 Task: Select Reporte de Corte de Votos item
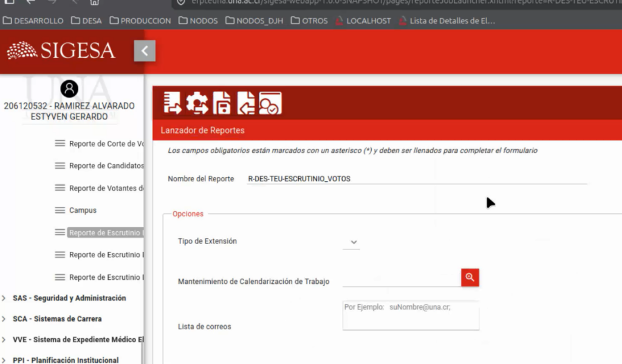[x=106, y=144]
